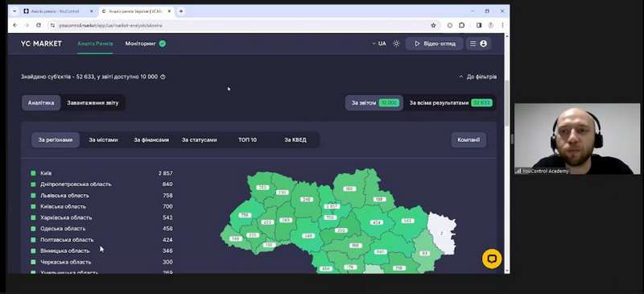Open the tab search dropdown arrow

[14, 11]
